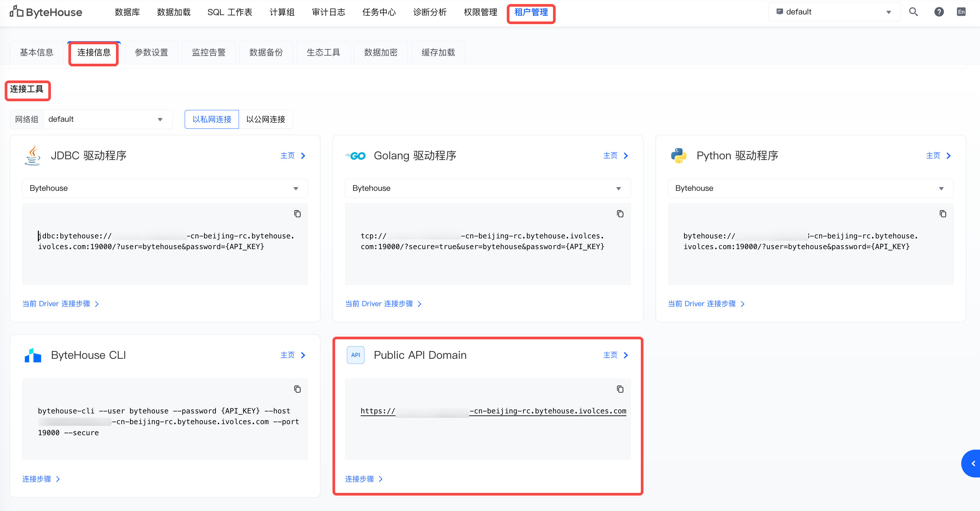Click the https Public API domain URL
This screenshot has height=511, width=980.
[493, 411]
